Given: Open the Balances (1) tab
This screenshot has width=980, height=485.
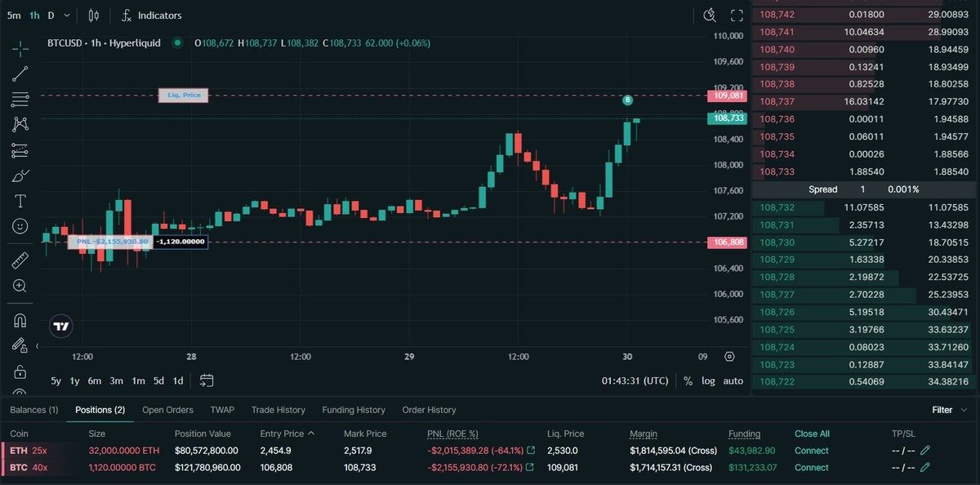Looking at the screenshot, I should click(x=33, y=410).
